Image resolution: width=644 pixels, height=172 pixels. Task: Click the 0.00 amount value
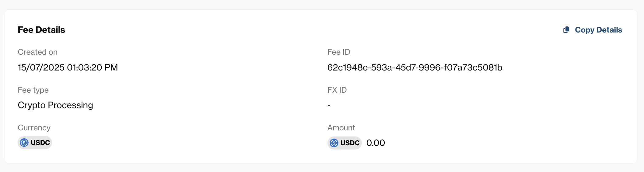(x=376, y=143)
